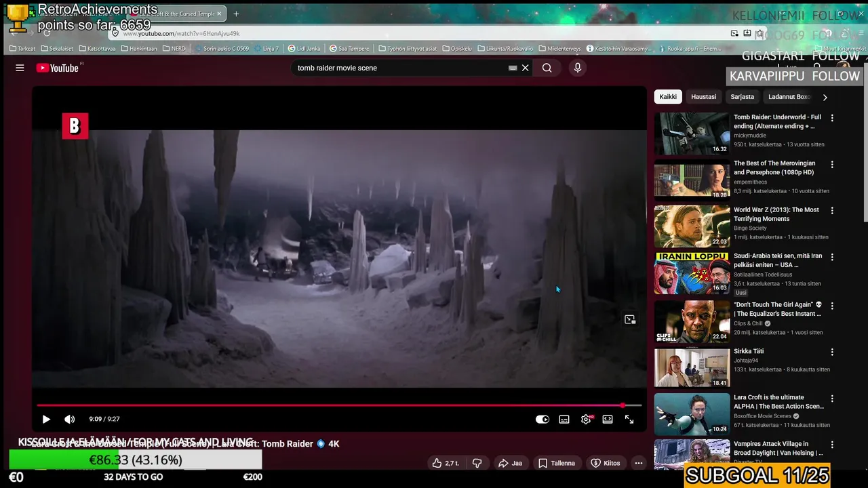Switch to theater mode
This screenshot has width=868, height=488.
coord(608,420)
